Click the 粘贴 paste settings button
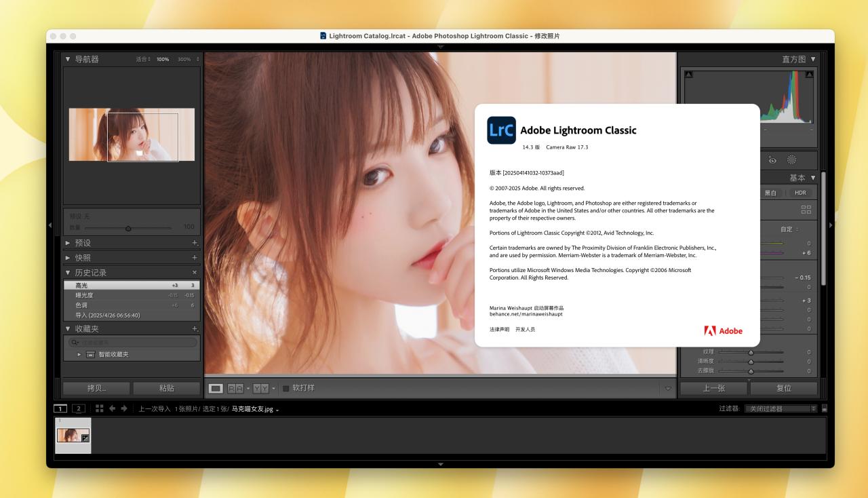This screenshot has height=498, width=868. (166, 388)
